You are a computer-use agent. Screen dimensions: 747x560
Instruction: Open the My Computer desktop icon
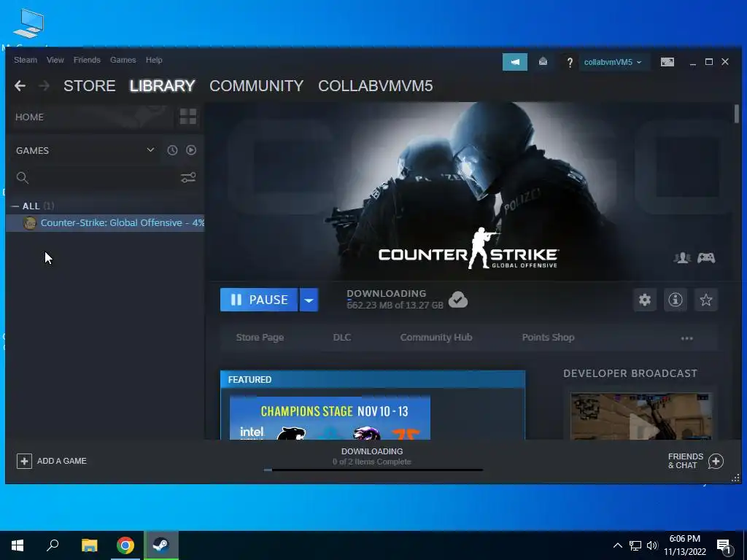pyautogui.click(x=28, y=24)
